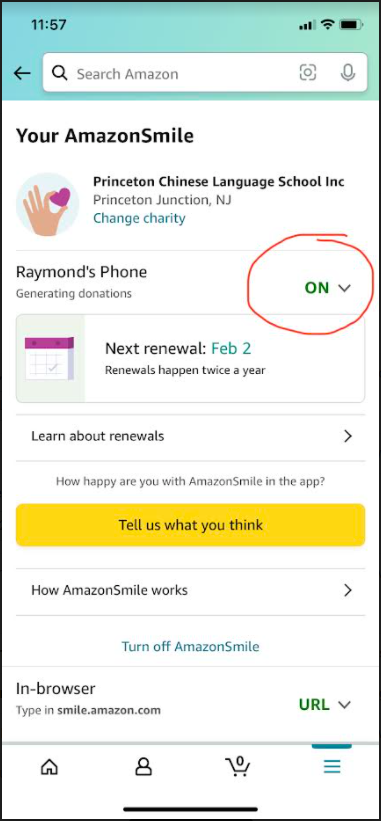Viewport: 381px width, 821px height.
Task: Open the account profile icon
Action: tap(143, 767)
